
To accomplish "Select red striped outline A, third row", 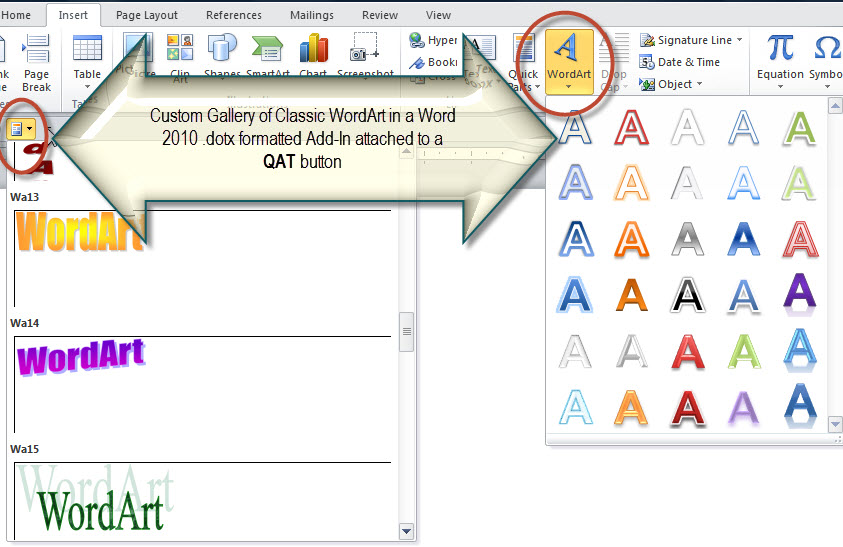I will (799, 239).
